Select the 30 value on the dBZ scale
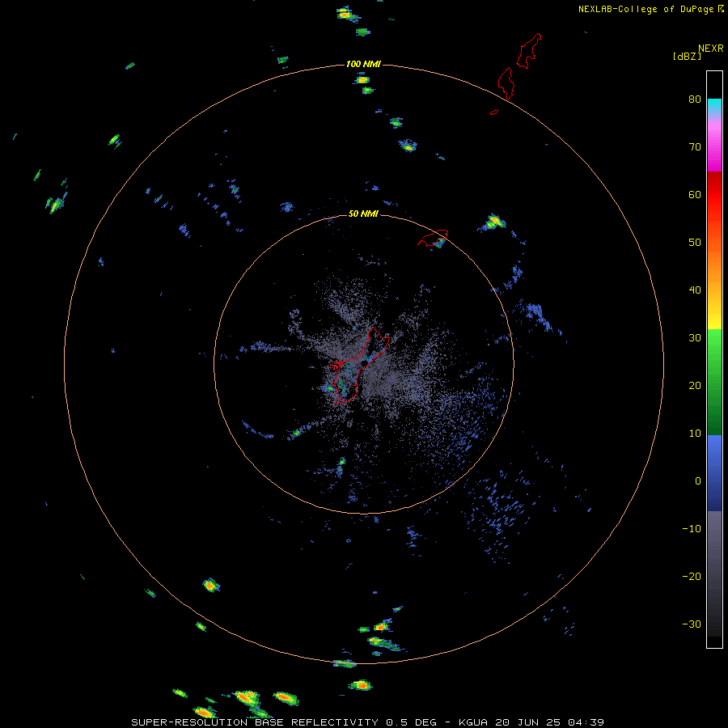 coord(695,337)
